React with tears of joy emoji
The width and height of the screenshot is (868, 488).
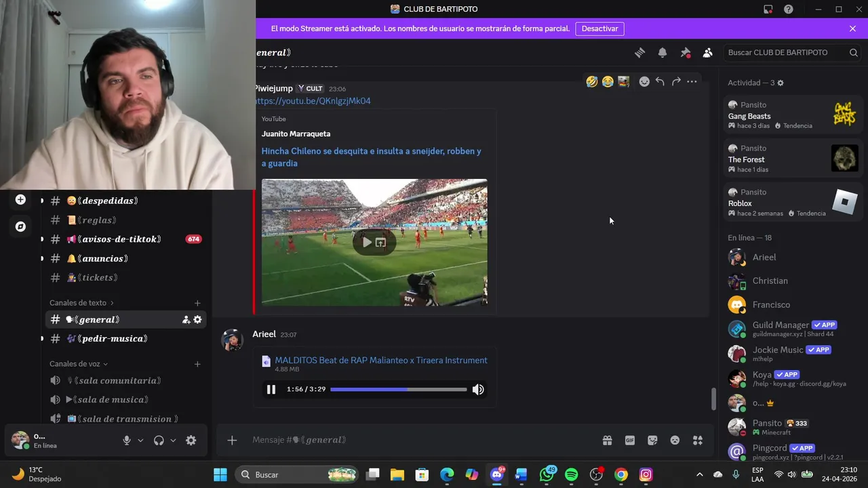608,81
